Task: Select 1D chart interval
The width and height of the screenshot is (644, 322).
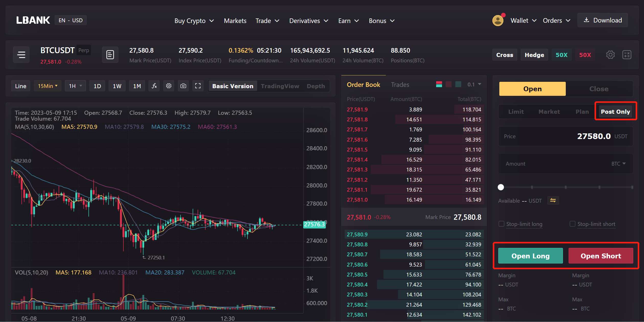Action: [97, 86]
